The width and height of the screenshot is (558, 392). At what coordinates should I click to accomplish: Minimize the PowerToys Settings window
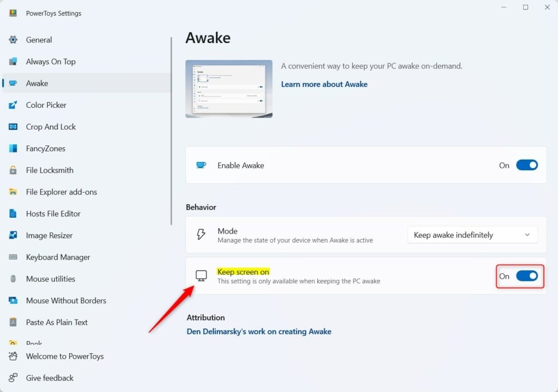click(x=504, y=7)
